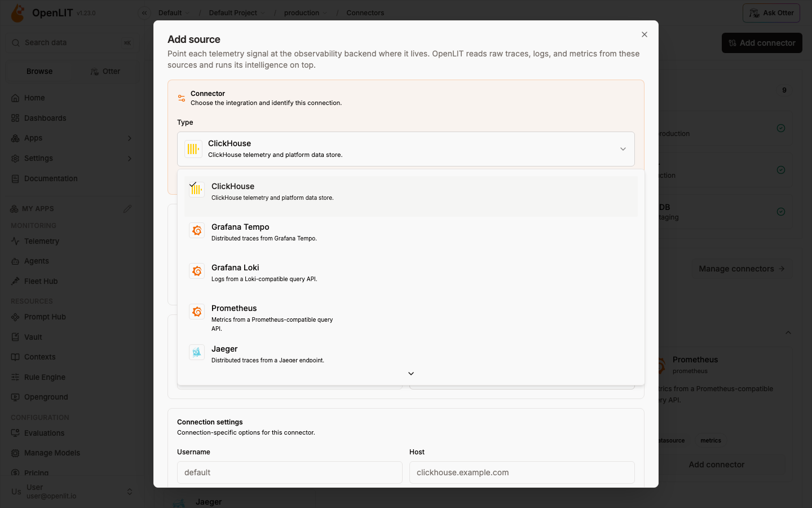The height and width of the screenshot is (508, 812).
Task: Expand the Apps sidebar submenu
Action: (x=73, y=138)
